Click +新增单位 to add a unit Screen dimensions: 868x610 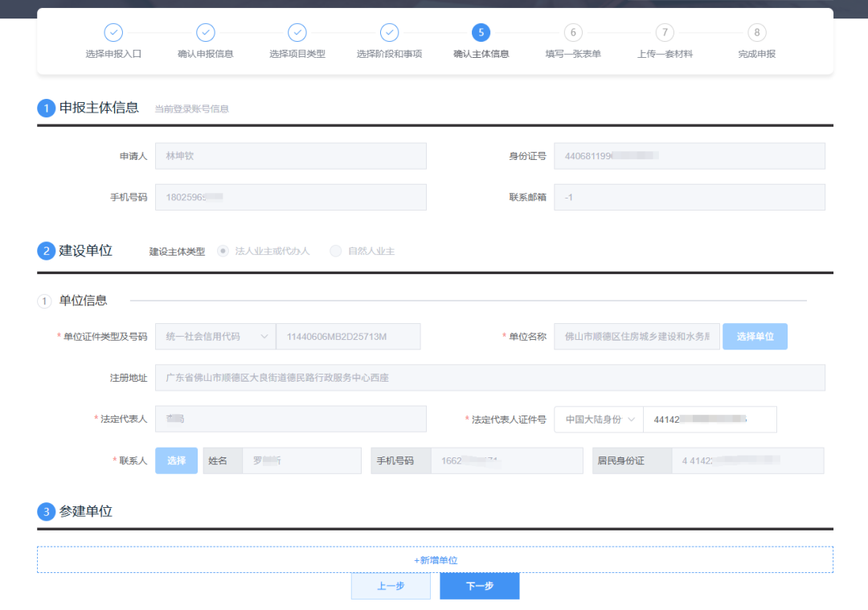click(x=435, y=560)
